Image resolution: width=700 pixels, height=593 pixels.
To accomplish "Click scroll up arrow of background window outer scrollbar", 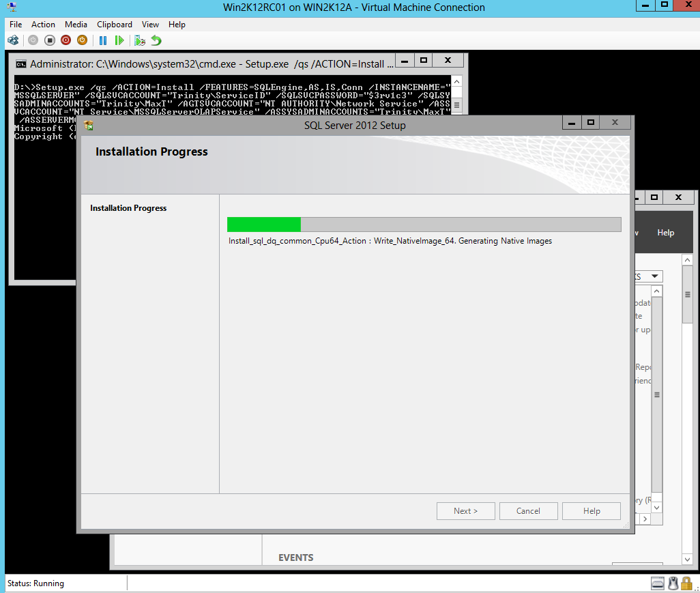I will tap(688, 260).
